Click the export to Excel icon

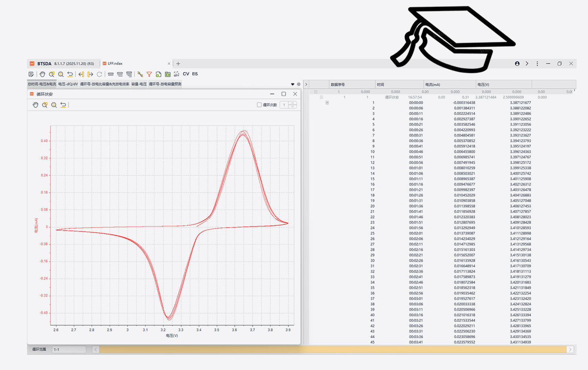[167, 74]
